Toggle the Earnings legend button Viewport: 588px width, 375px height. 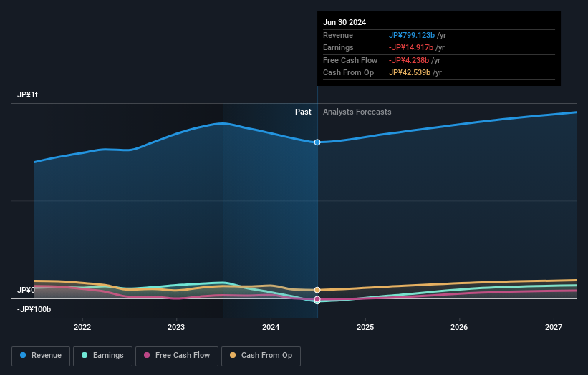[102, 356]
